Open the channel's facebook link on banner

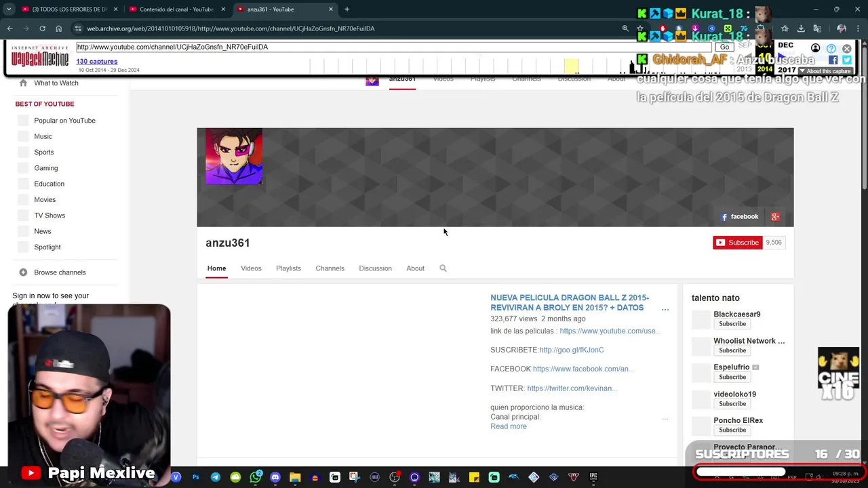[x=739, y=217]
